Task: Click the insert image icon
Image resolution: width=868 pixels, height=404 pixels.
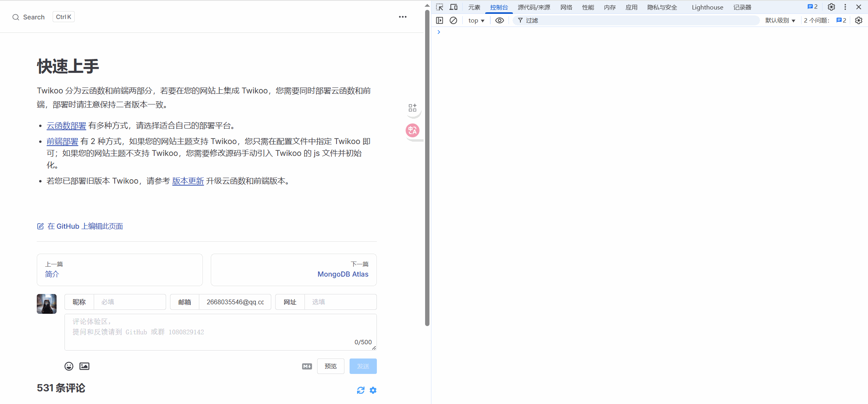Action: [x=84, y=366]
